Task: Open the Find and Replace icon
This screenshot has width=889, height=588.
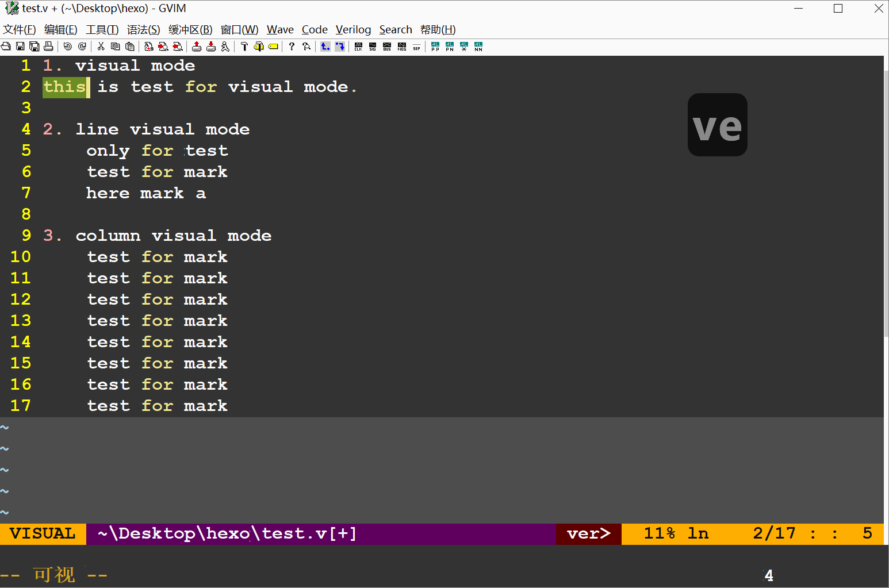Action: coord(149,47)
